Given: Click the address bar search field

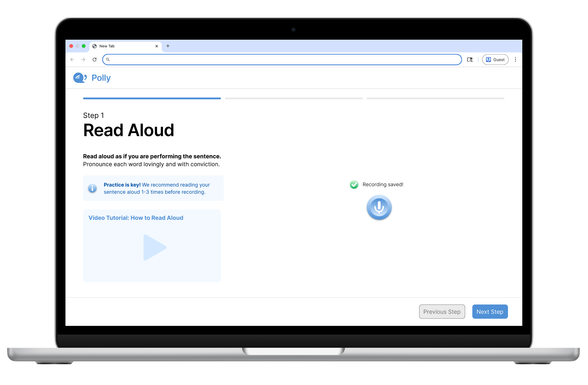Looking at the screenshot, I should tap(281, 60).
